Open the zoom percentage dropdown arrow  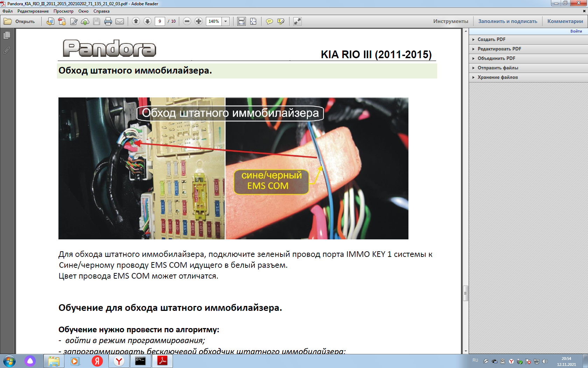[x=226, y=21]
